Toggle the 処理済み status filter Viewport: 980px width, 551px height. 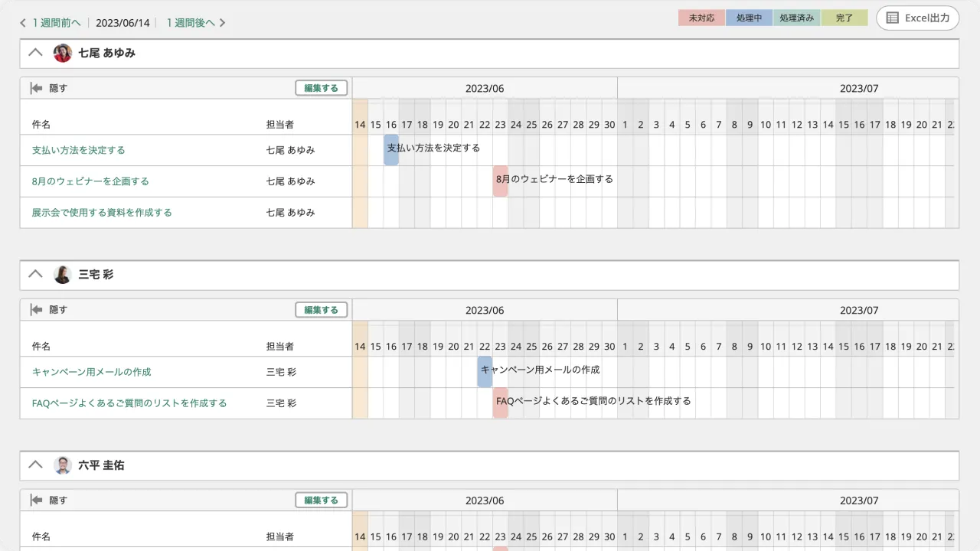[x=796, y=17]
